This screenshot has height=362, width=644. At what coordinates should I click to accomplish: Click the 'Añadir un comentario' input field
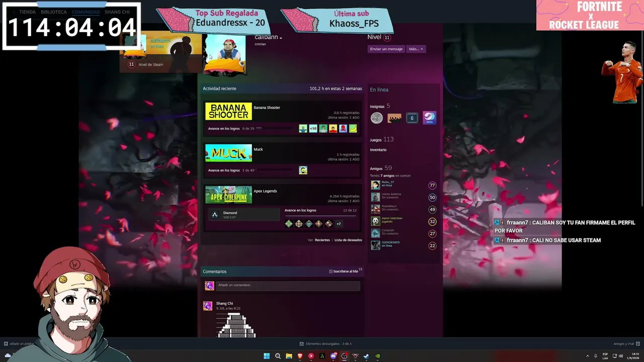point(288,286)
